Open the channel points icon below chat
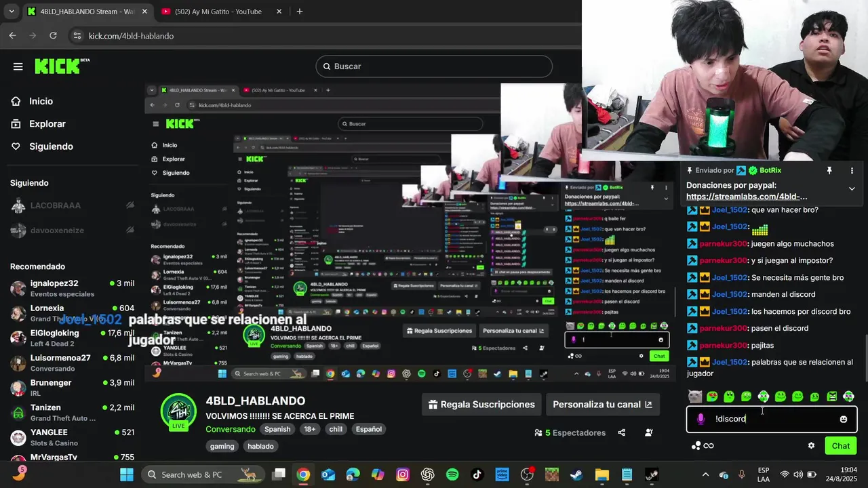Image resolution: width=868 pixels, height=488 pixels. pos(703,445)
